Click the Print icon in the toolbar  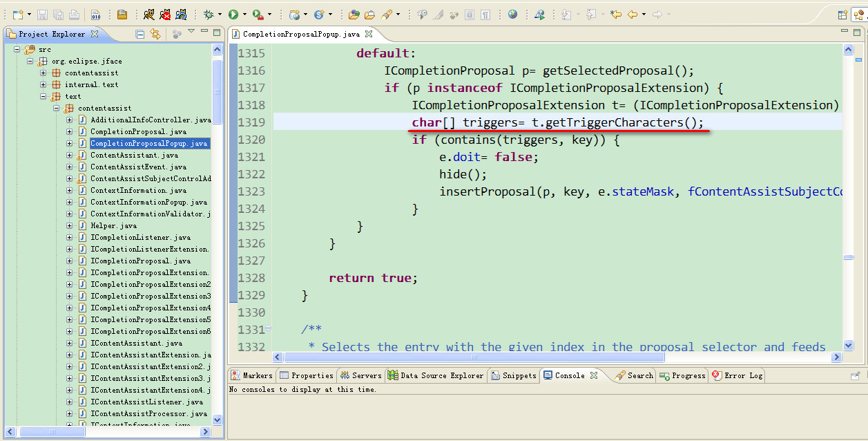tap(74, 14)
